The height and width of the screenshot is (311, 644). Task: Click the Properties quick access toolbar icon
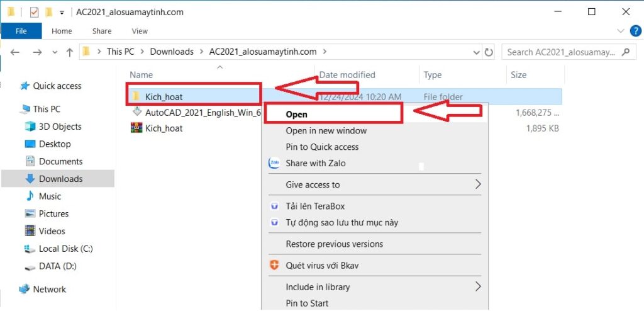34,13
